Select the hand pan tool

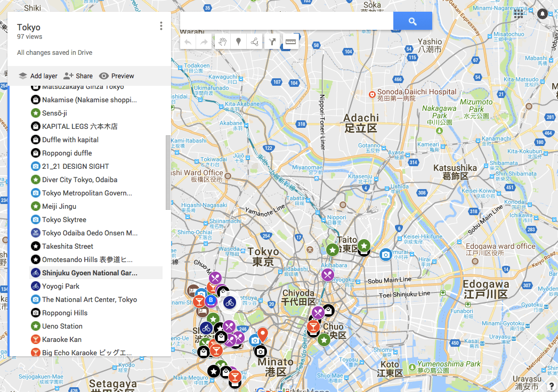[222, 42]
